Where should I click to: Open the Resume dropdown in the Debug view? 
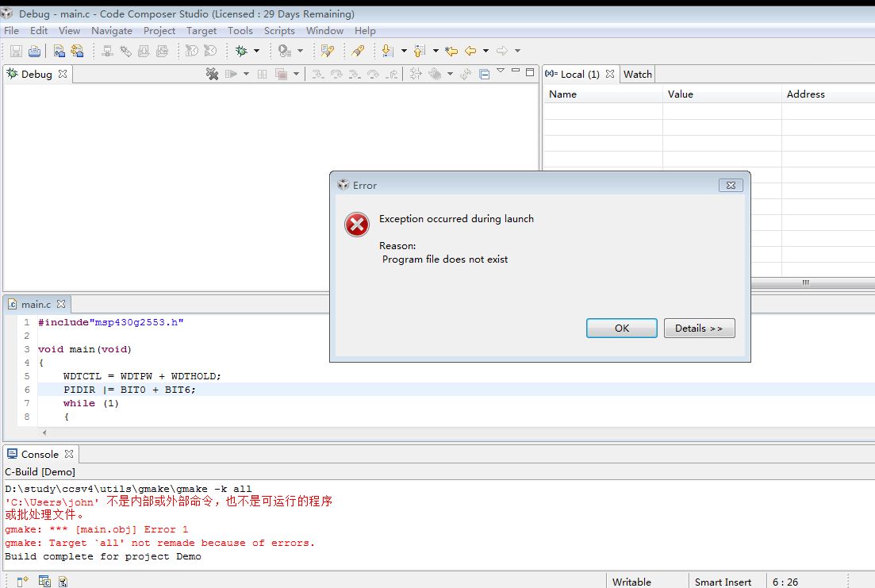[x=246, y=74]
